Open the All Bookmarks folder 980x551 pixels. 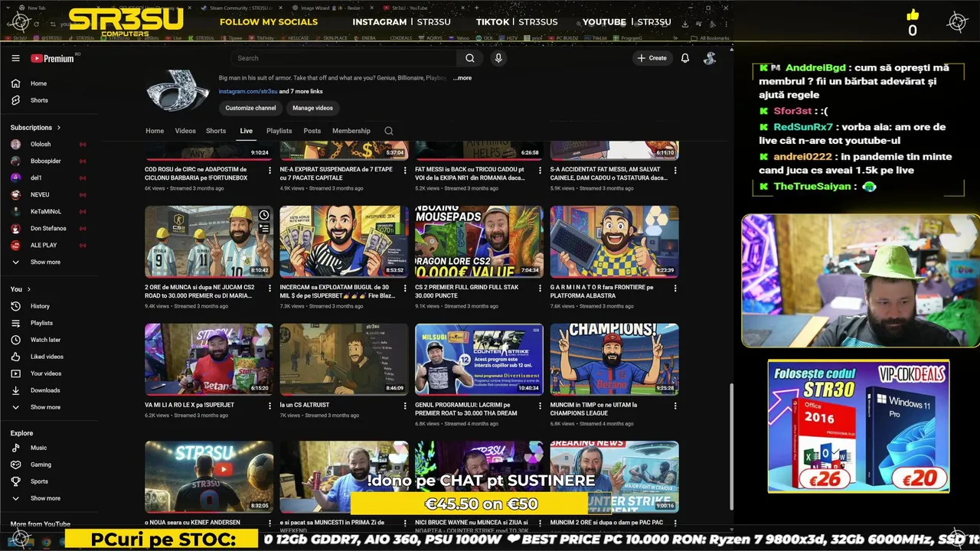(x=709, y=37)
